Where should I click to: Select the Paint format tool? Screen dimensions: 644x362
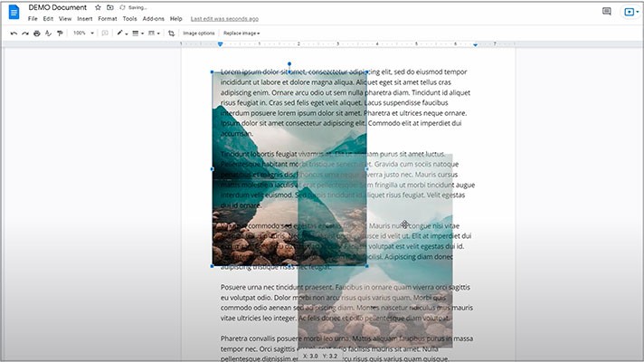tap(60, 33)
